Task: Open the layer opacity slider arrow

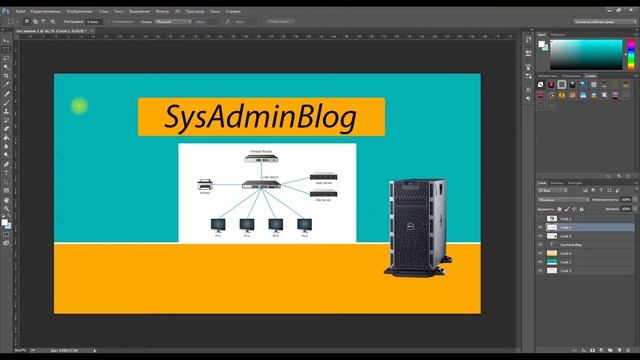Action: point(635,200)
